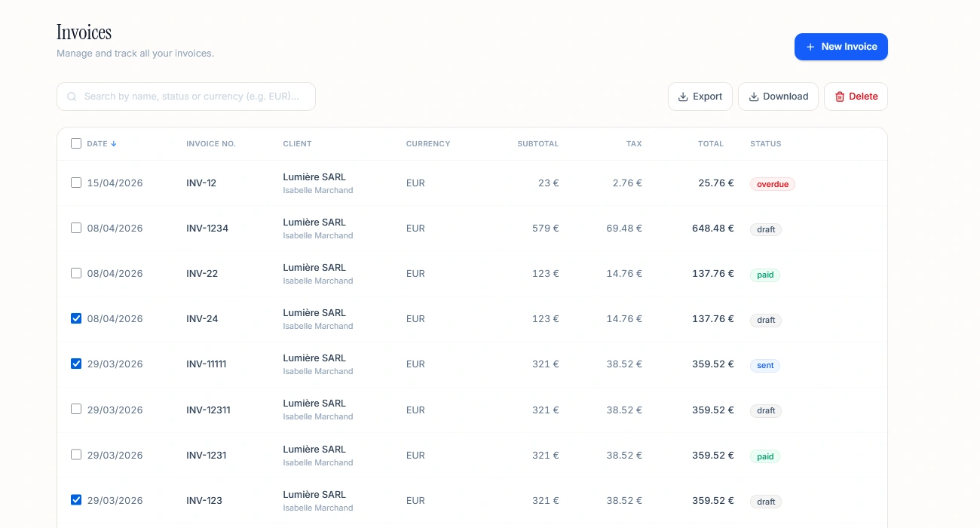Click the New Invoice button
The width and height of the screenshot is (980, 528).
coord(841,46)
